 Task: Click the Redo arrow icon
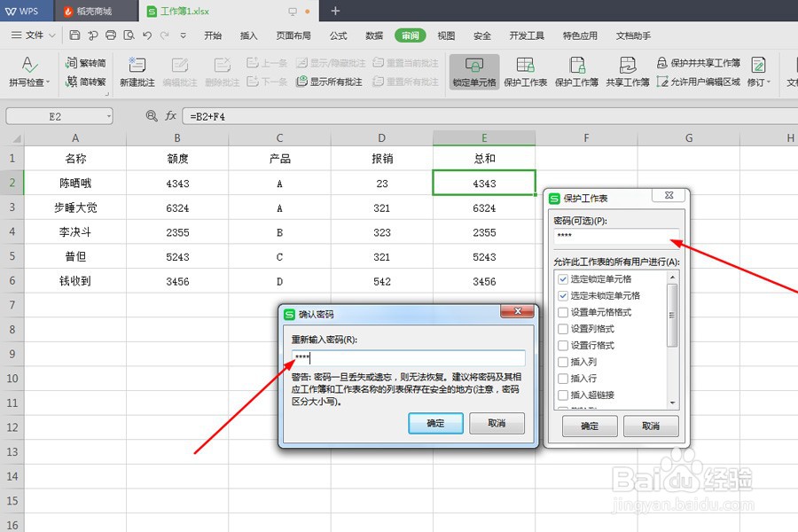pos(164,35)
